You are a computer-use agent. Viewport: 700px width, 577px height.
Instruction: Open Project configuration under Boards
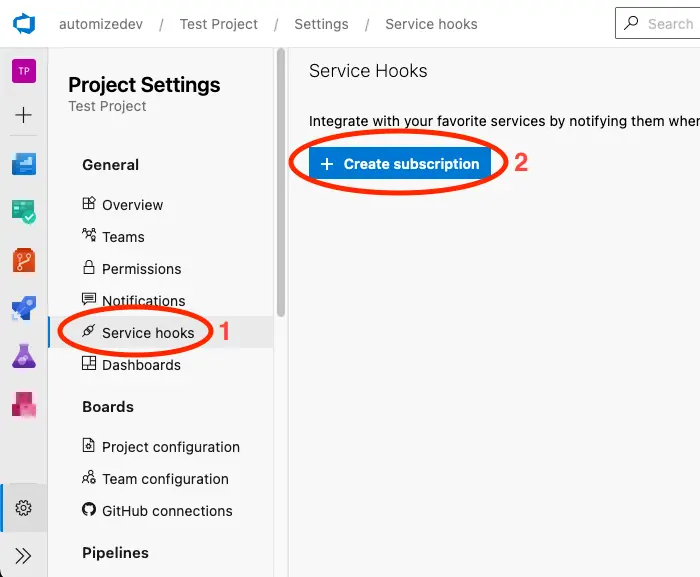click(171, 447)
